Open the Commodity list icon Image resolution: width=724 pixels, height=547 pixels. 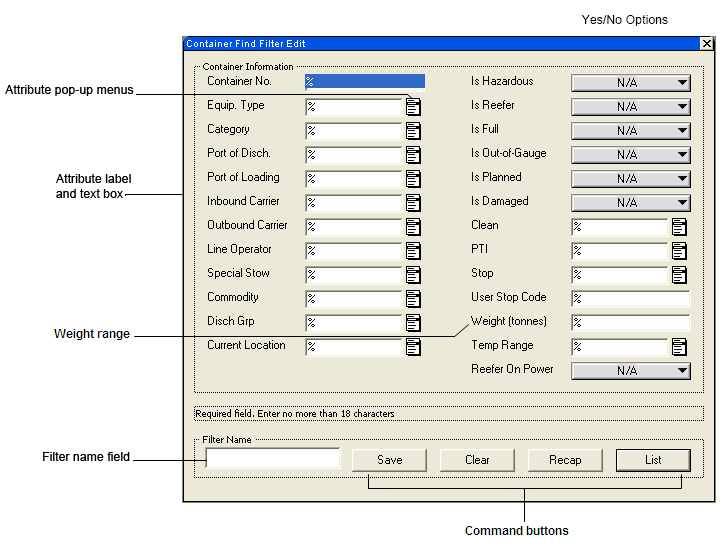point(413,299)
